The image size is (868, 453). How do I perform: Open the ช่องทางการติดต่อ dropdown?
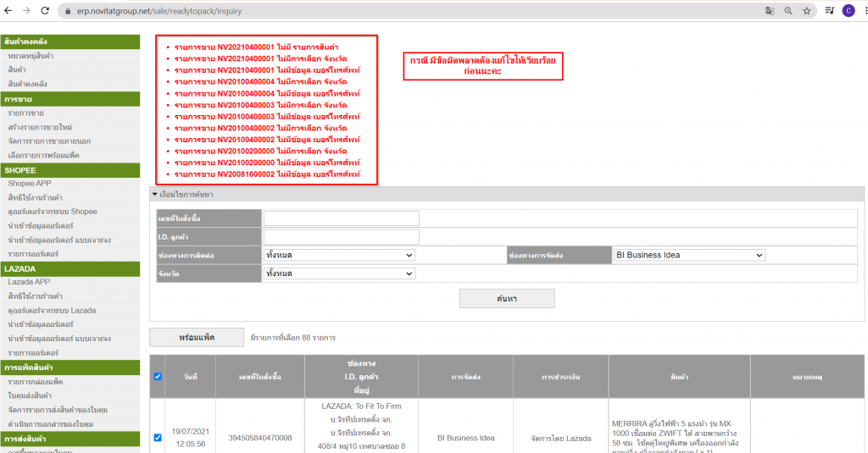tap(339, 255)
